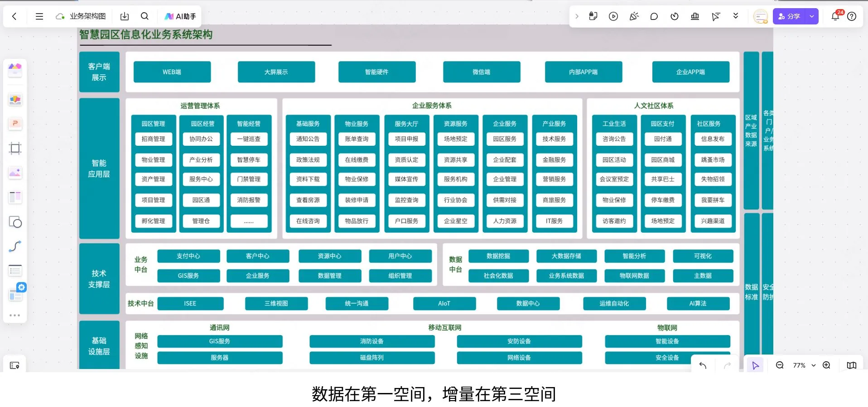Open the templates colorful icon in sidebar
The height and width of the screenshot is (407, 868).
[x=15, y=70]
